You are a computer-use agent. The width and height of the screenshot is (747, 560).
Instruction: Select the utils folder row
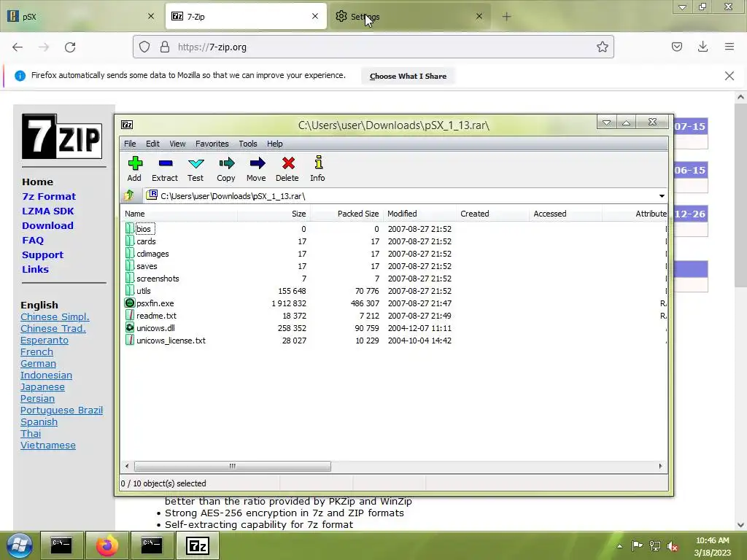pyautogui.click(x=395, y=290)
